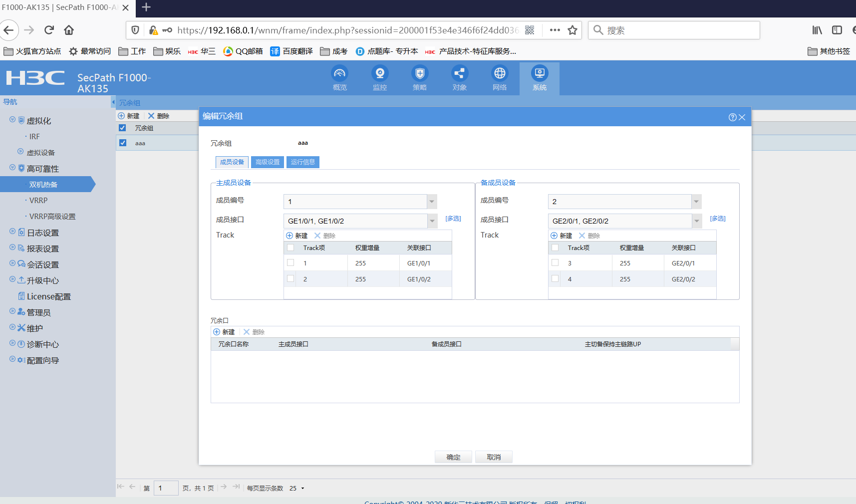
Task: Open the primary 成员编号 dropdown showing 1
Action: (x=432, y=202)
